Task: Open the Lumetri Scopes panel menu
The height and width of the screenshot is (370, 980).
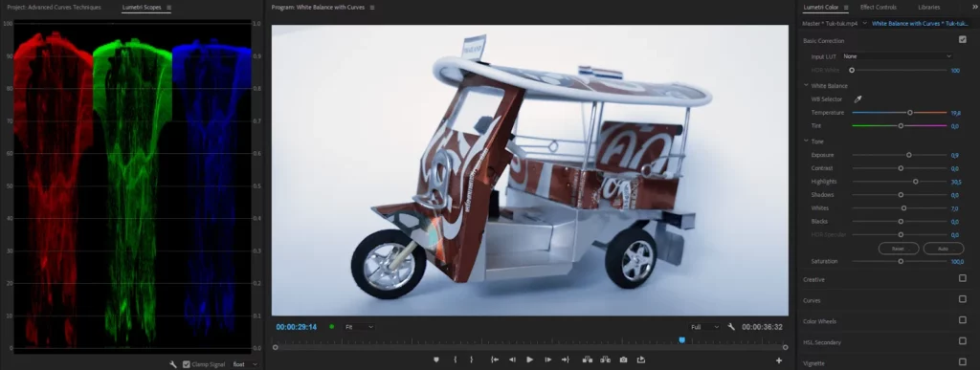Action: (x=168, y=8)
